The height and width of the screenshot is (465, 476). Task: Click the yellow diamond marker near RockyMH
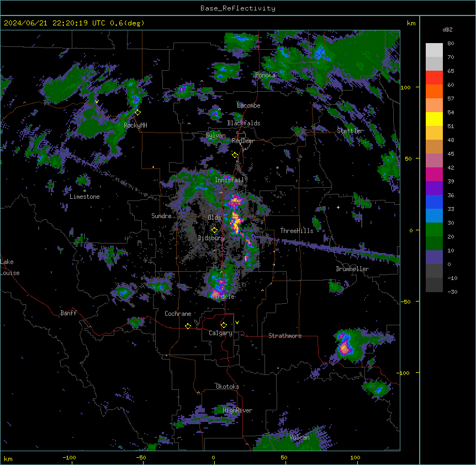coord(137,113)
